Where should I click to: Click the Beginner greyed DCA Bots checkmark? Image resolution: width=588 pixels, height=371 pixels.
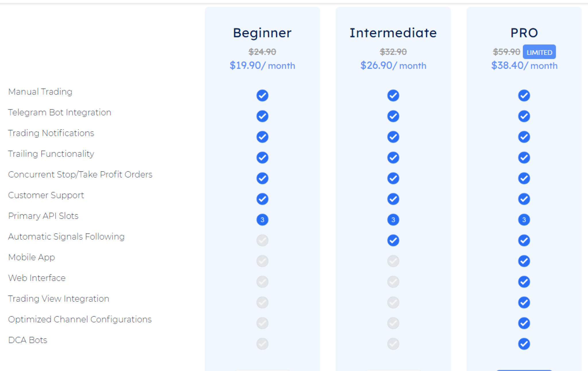[x=262, y=344]
